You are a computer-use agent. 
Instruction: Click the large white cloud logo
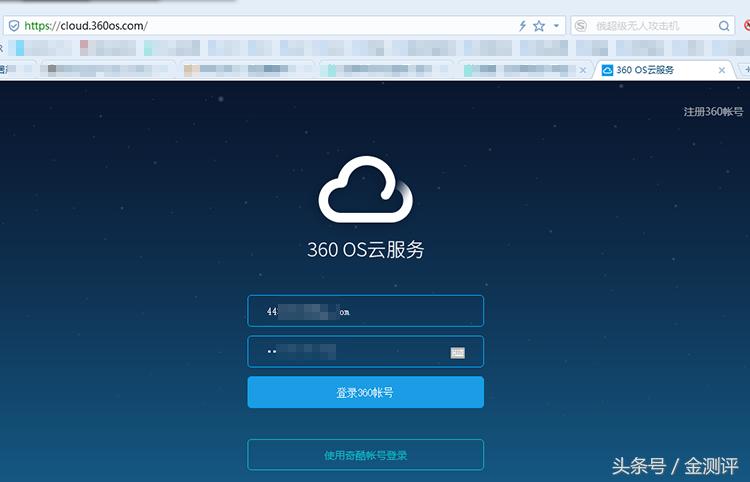click(365, 189)
